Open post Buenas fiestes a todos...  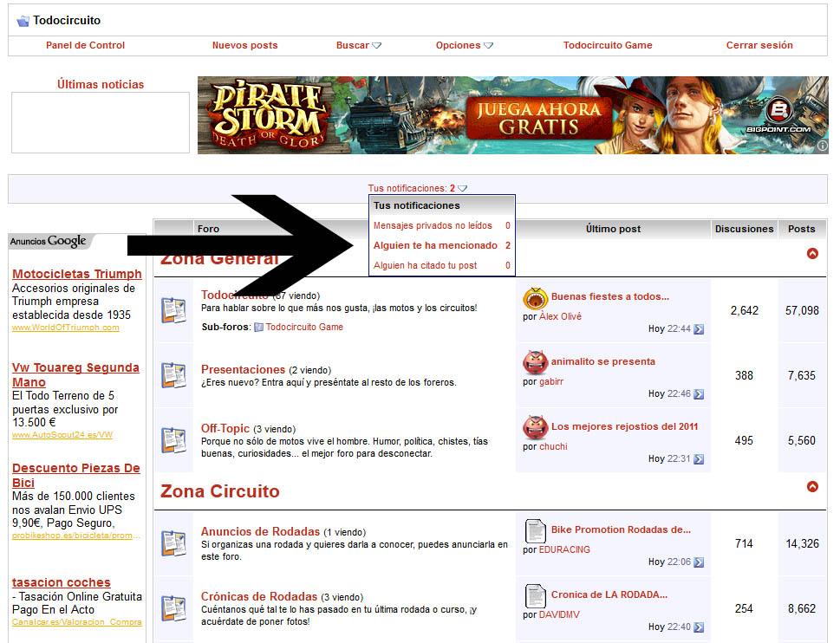click(609, 296)
